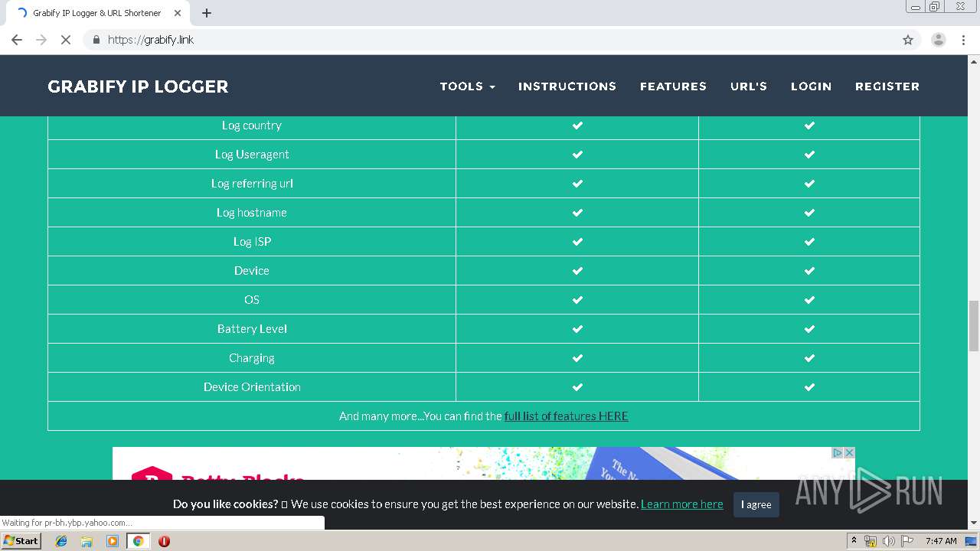Click first-column checkmark in Log country row
Image resolution: width=980 pixels, height=551 pixels.
point(577,126)
